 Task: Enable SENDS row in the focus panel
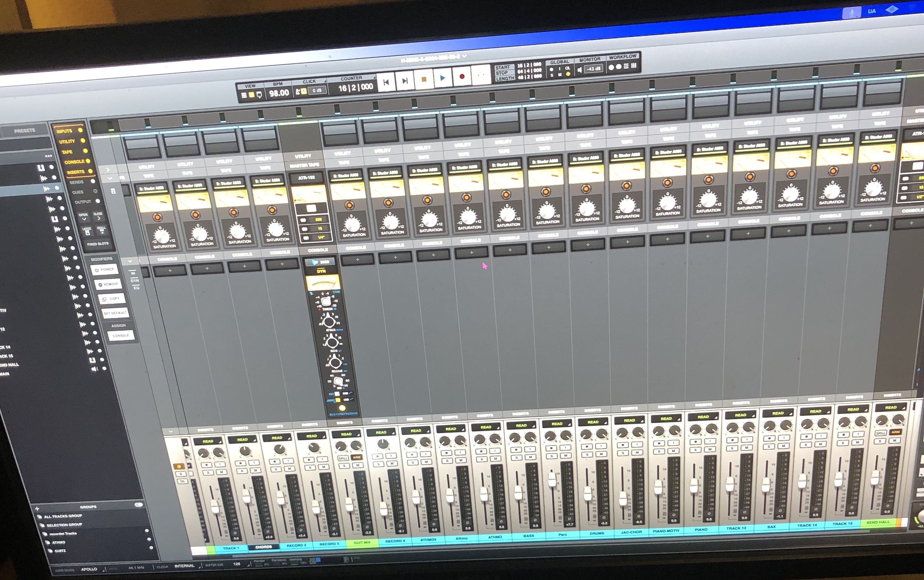click(82, 182)
